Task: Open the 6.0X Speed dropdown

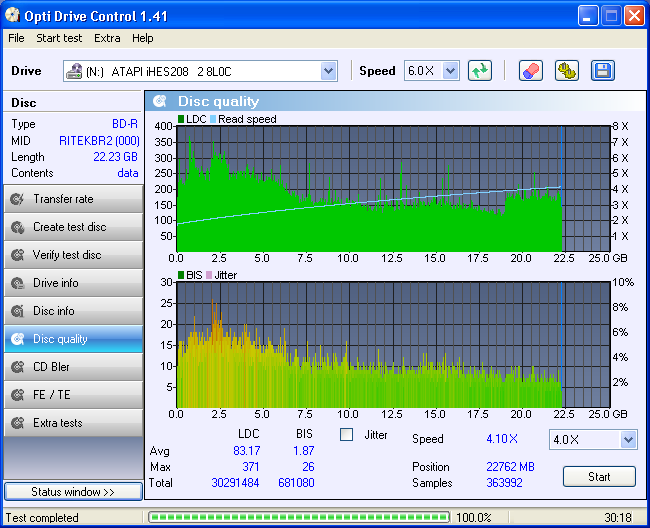Action: (450, 71)
